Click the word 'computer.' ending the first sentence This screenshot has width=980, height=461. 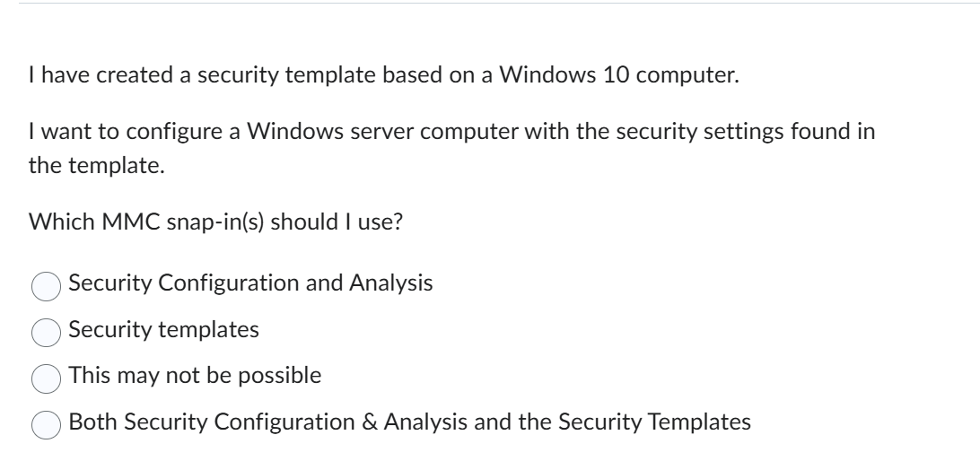click(687, 75)
